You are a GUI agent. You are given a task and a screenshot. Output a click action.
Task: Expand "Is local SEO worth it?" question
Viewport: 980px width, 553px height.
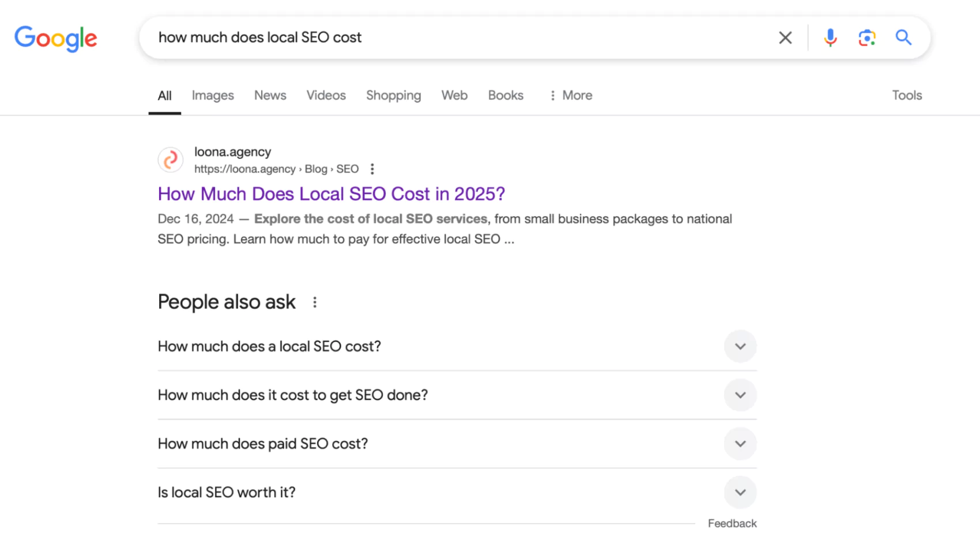tap(740, 493)
